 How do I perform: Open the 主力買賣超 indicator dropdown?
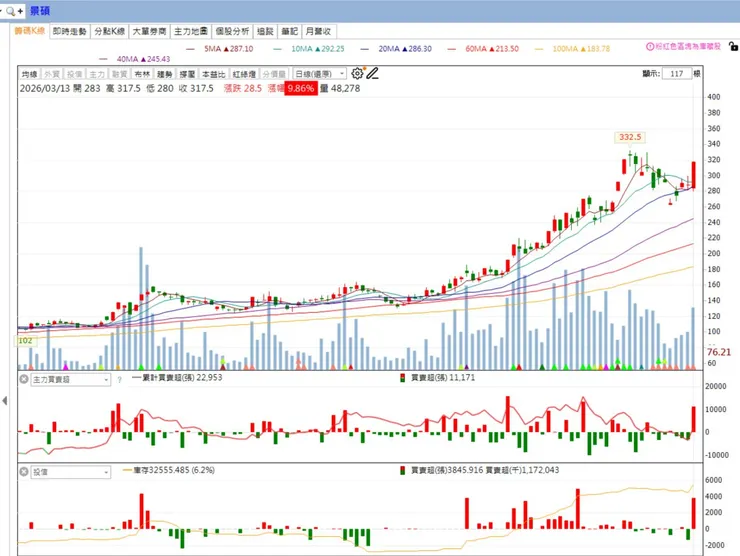point(71,379)
